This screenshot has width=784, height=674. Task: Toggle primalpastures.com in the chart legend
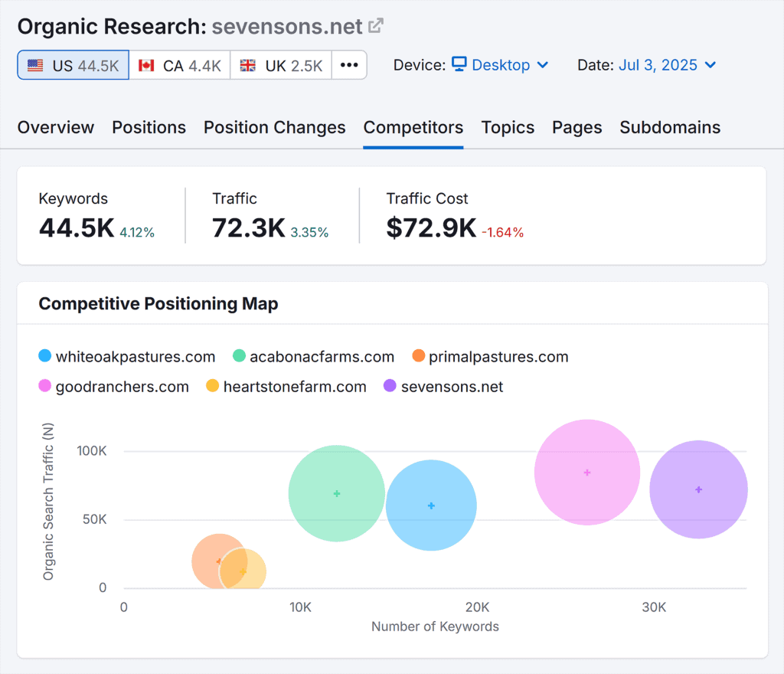coord(498,356)
